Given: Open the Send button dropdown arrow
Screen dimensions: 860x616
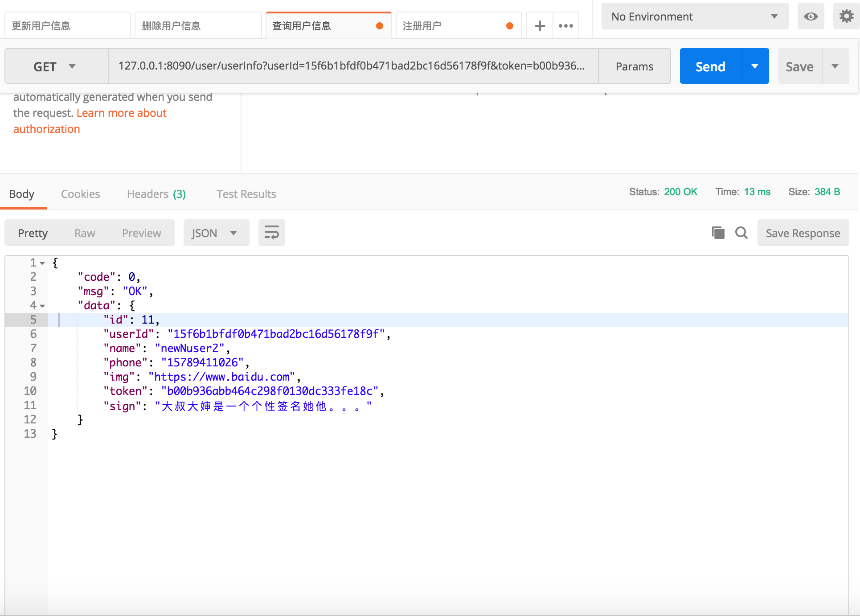Looking at the screenshot, I should 755,66.
